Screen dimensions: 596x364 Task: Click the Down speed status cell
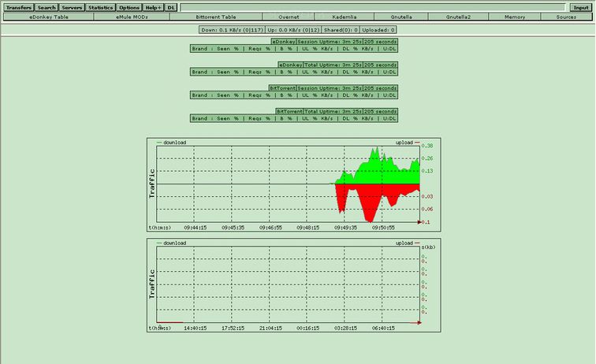pos(232,29)
